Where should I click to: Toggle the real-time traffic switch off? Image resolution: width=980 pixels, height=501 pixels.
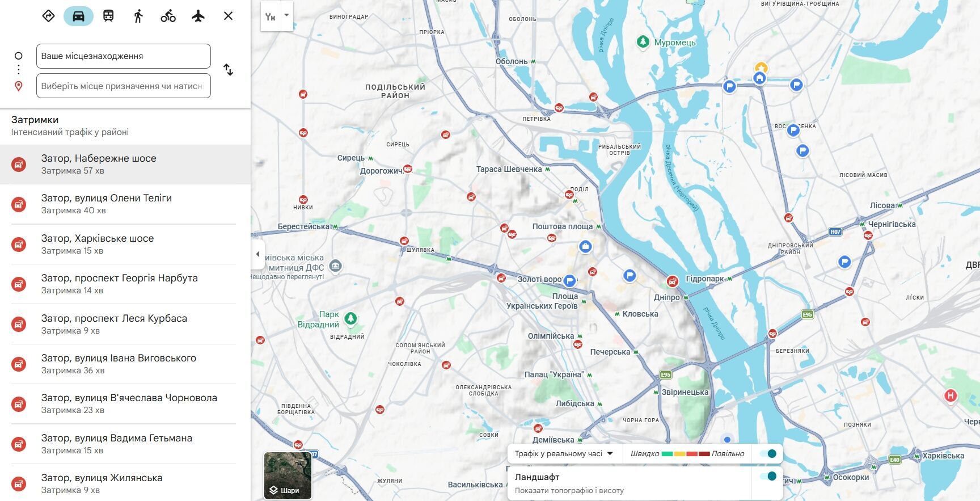tap(768, 453)
